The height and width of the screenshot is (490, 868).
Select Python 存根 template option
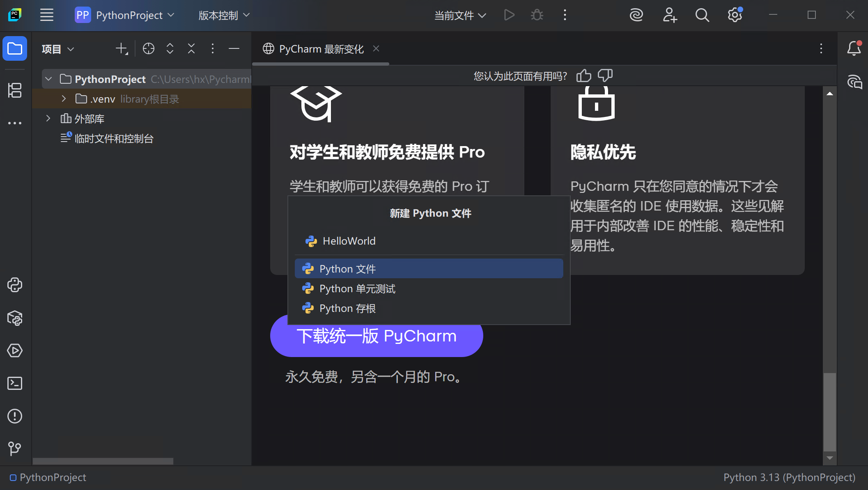(429, 308)
